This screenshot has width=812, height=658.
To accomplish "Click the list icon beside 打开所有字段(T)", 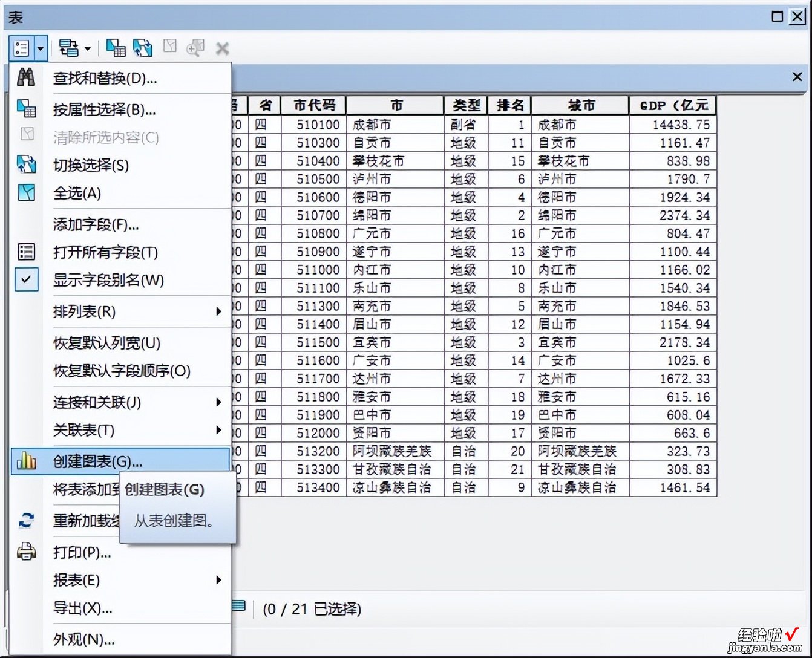I will click(x=27, y=252).
